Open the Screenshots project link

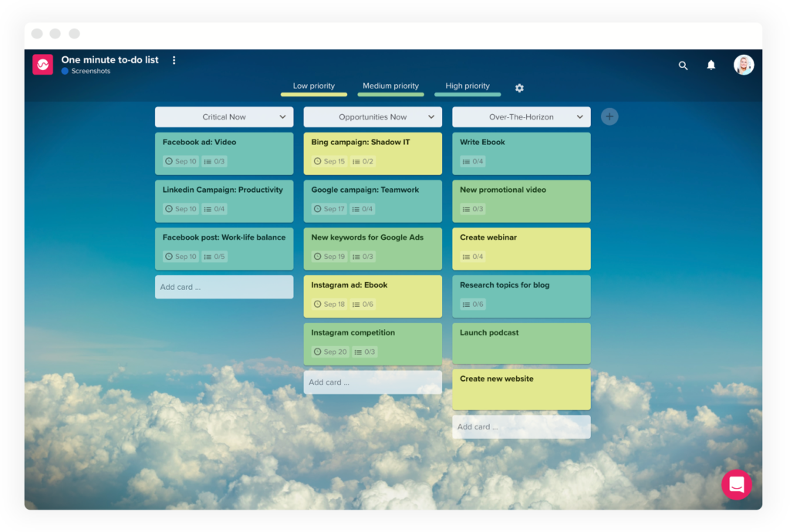[x=91, y=71]
